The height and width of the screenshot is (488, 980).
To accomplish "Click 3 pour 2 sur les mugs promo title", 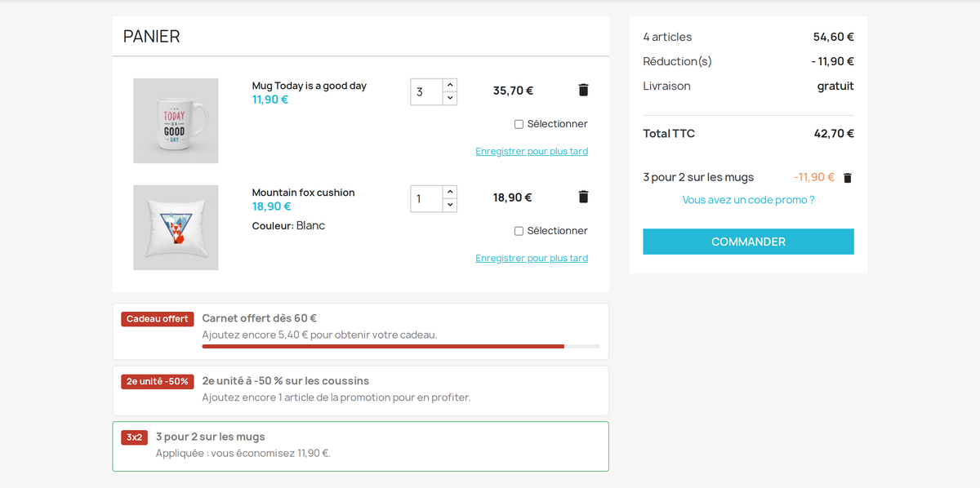I will pos(211,437).
